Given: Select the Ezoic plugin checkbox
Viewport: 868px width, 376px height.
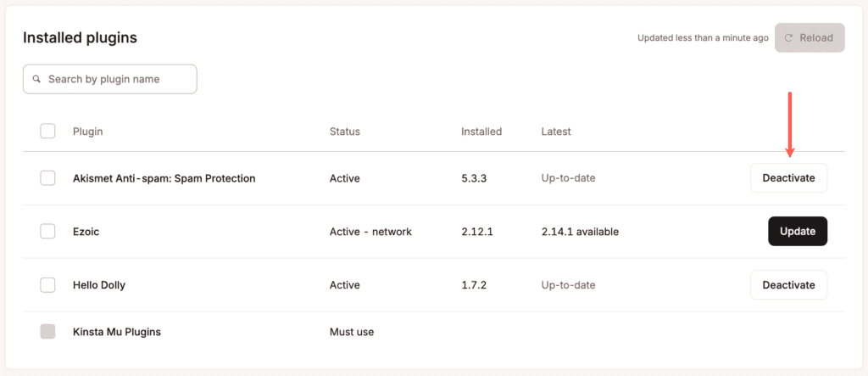Looking at the screenshot, I should [x=48, y=232].
